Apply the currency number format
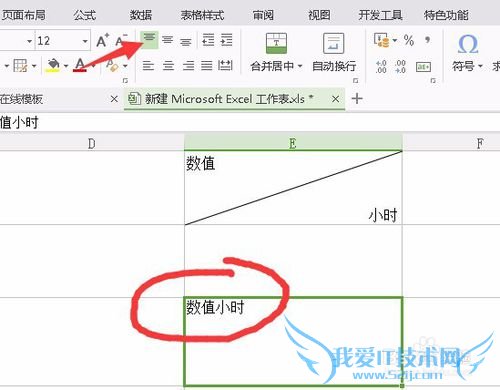 [x=381, y=40]
